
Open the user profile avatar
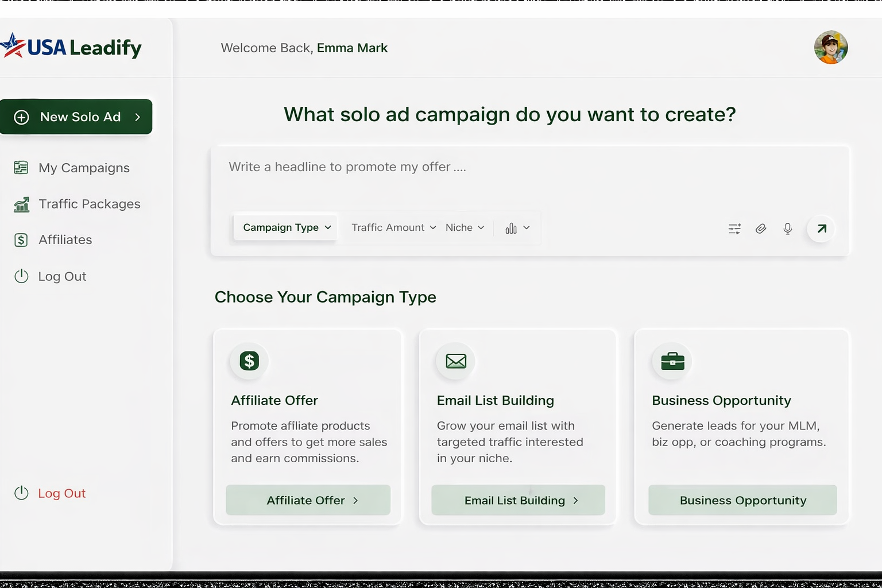point(830,48)
